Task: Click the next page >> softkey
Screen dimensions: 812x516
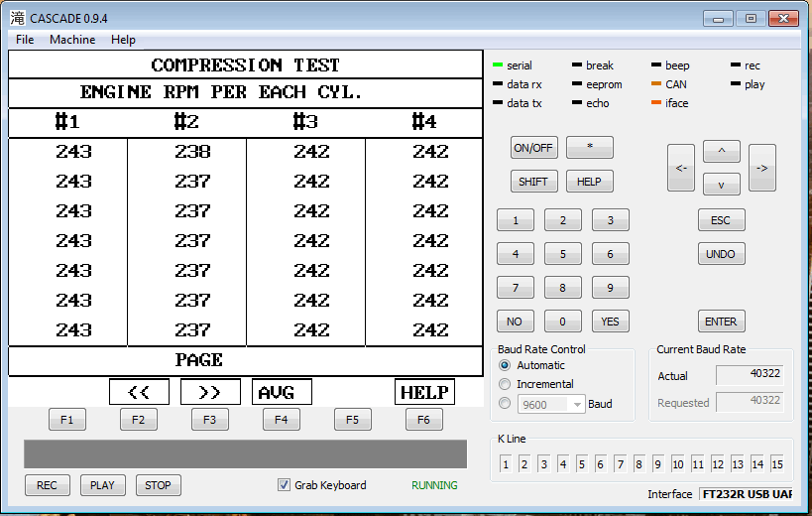Action: click(210, 392)
